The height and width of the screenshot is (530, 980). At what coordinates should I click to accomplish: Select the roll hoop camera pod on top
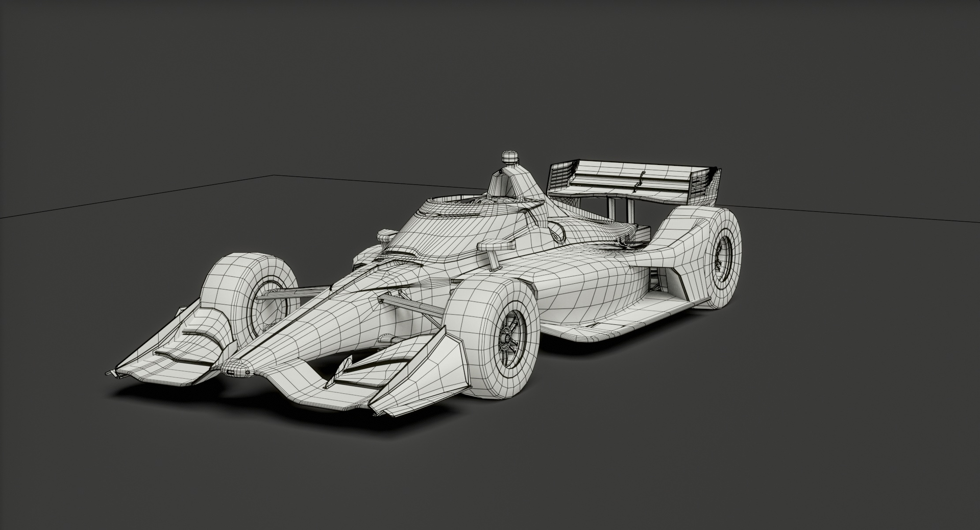pos(509,157)
